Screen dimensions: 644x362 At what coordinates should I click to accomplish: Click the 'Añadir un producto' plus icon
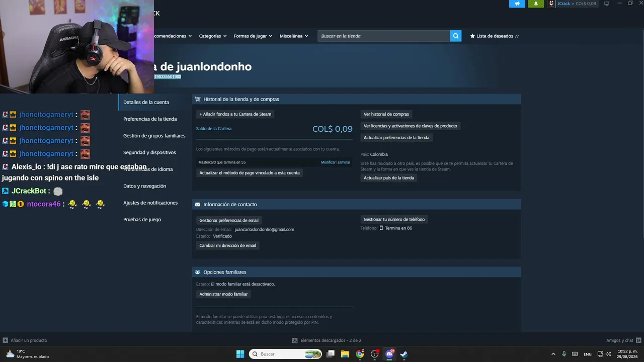[x=5, y=340]
